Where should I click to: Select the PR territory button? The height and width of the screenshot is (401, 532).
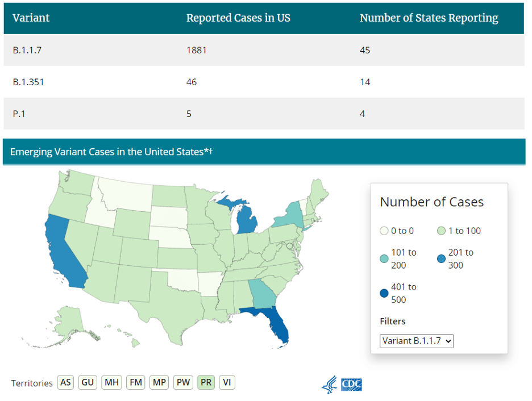[206, 382]
